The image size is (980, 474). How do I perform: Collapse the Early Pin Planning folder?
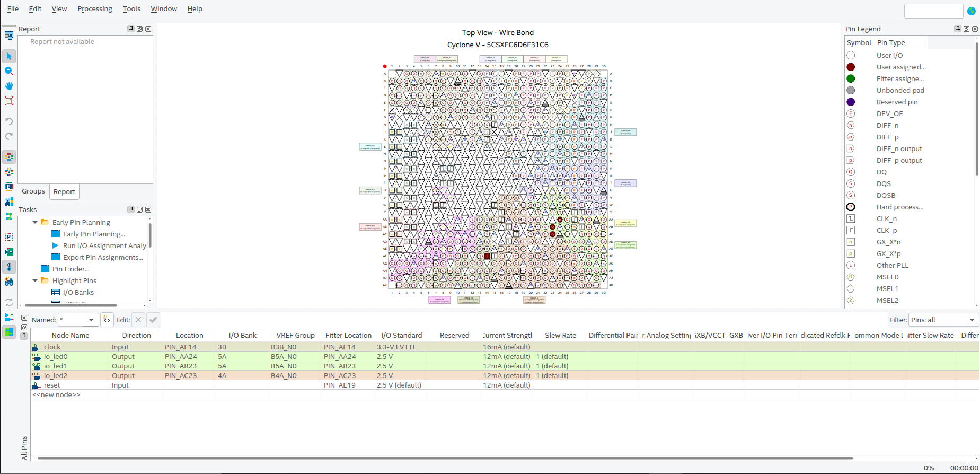(35, 223)
